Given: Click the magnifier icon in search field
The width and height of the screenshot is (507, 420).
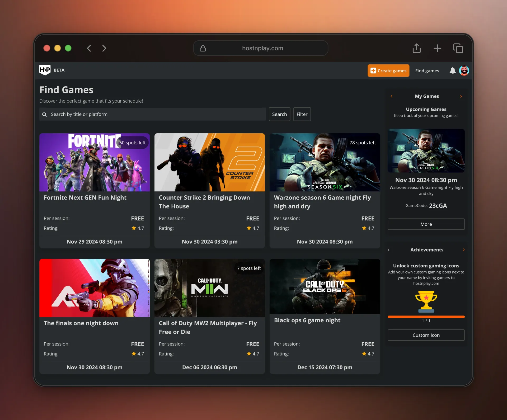Looking at the screenshot, I should tap(44, 115).
